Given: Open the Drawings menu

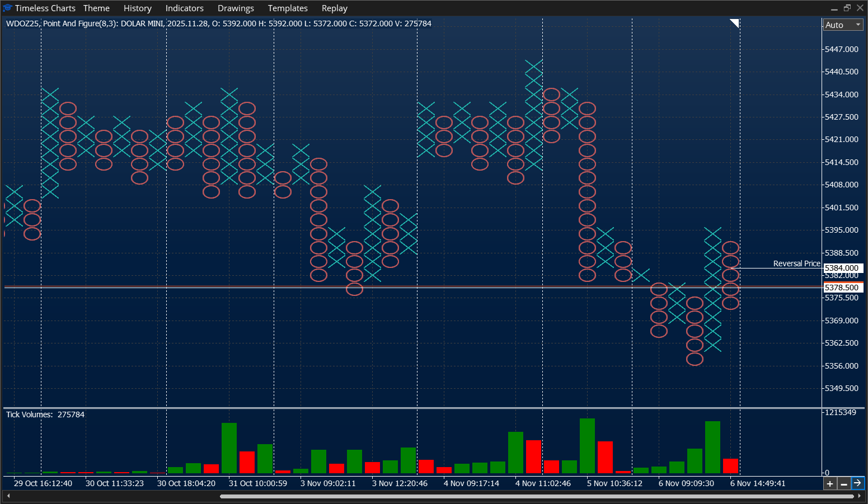Looking at the screenshot, I should tap(236, 8).
